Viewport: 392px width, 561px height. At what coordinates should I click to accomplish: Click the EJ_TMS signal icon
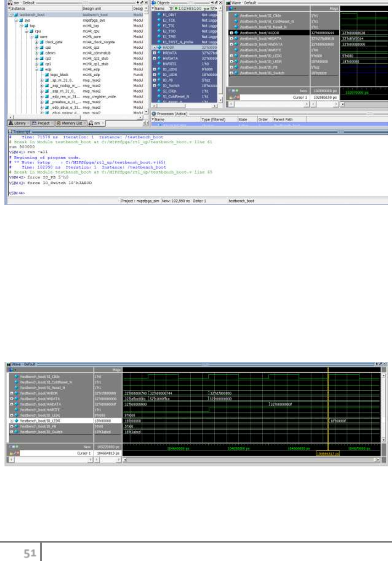click(159, 36)
